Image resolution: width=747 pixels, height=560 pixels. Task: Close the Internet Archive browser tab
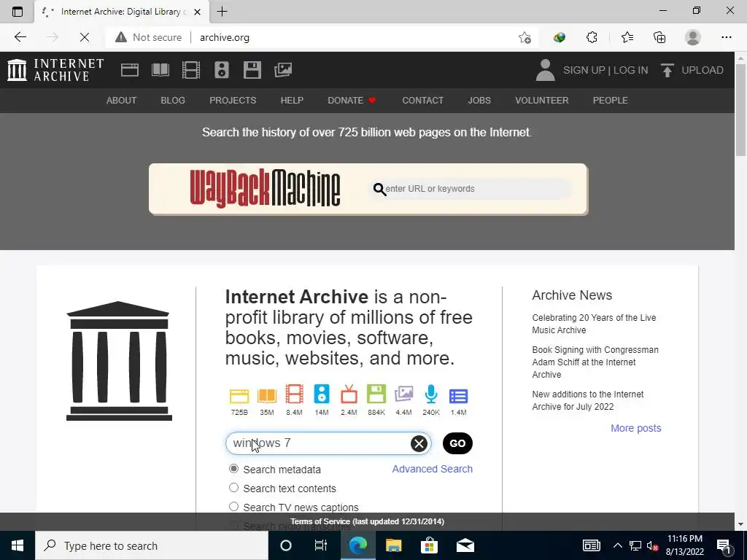point(197,12)
